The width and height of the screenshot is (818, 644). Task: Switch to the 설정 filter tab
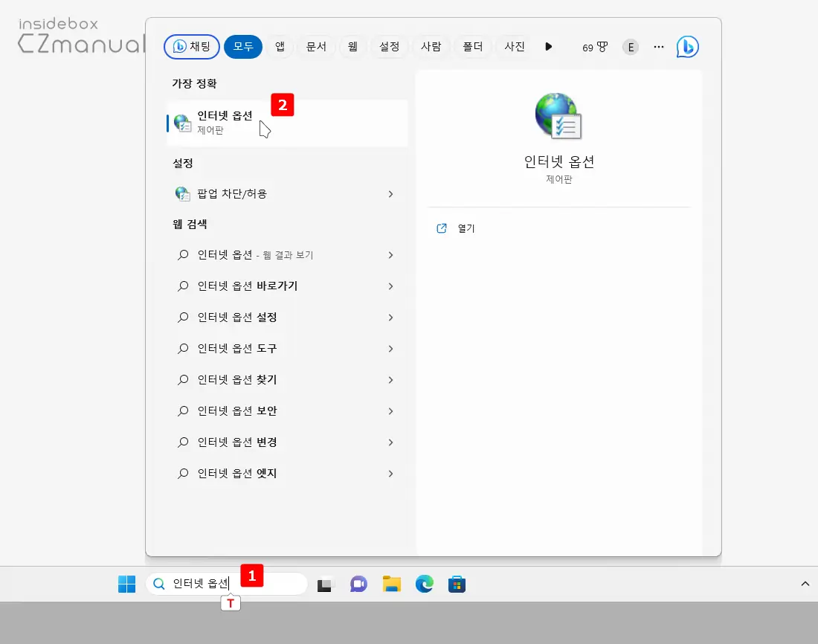point(390,46)
